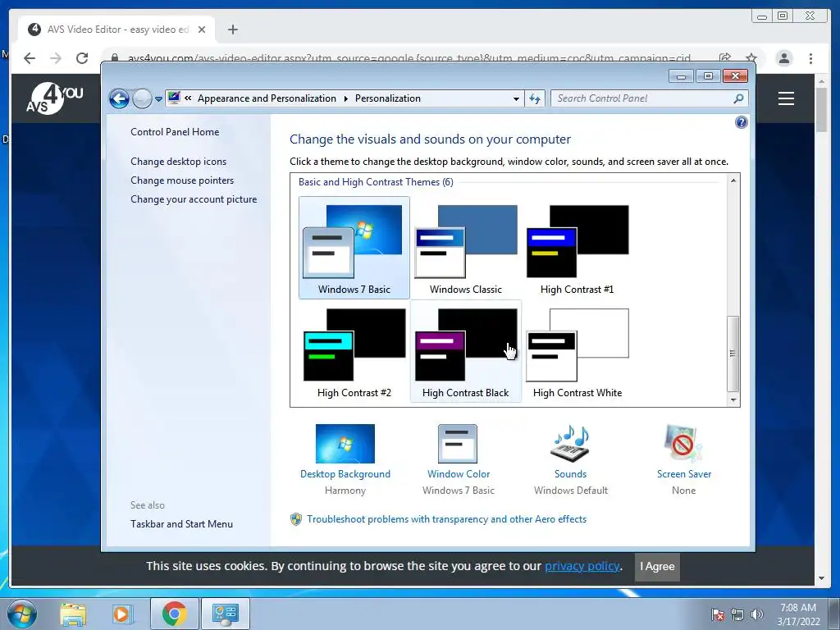840x630 pixels.
Task: Click the Control Panel forward arrow button
Action: tap(142, 98)
